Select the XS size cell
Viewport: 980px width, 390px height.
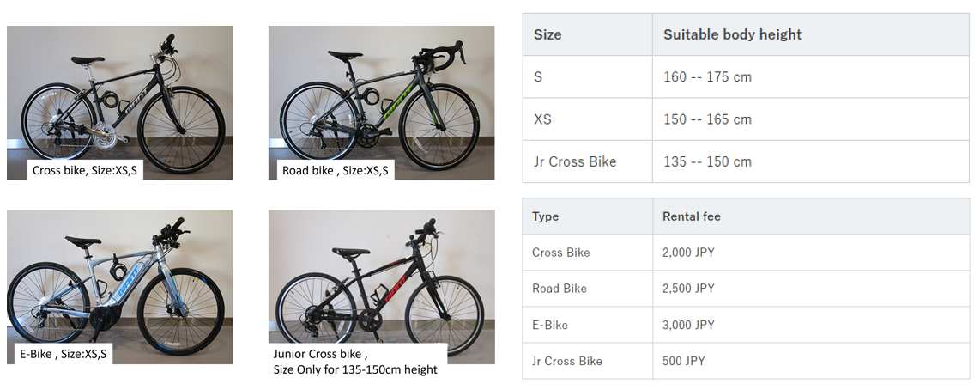[x=588, y=119]
